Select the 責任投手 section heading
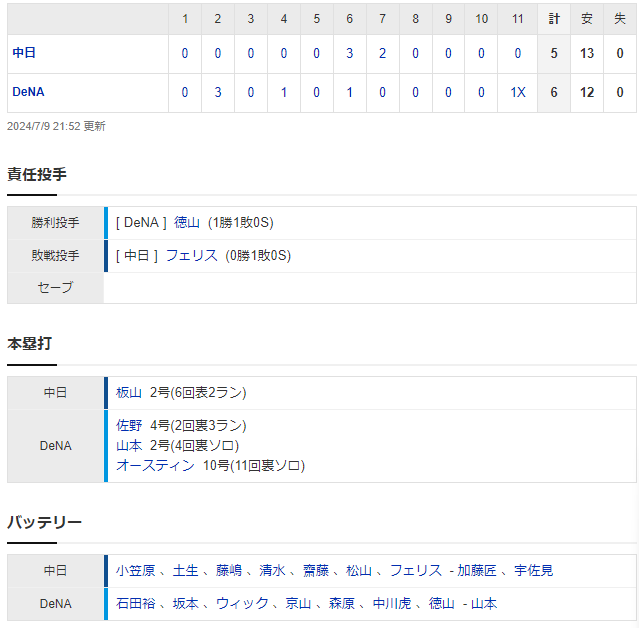 pos(37,174)
